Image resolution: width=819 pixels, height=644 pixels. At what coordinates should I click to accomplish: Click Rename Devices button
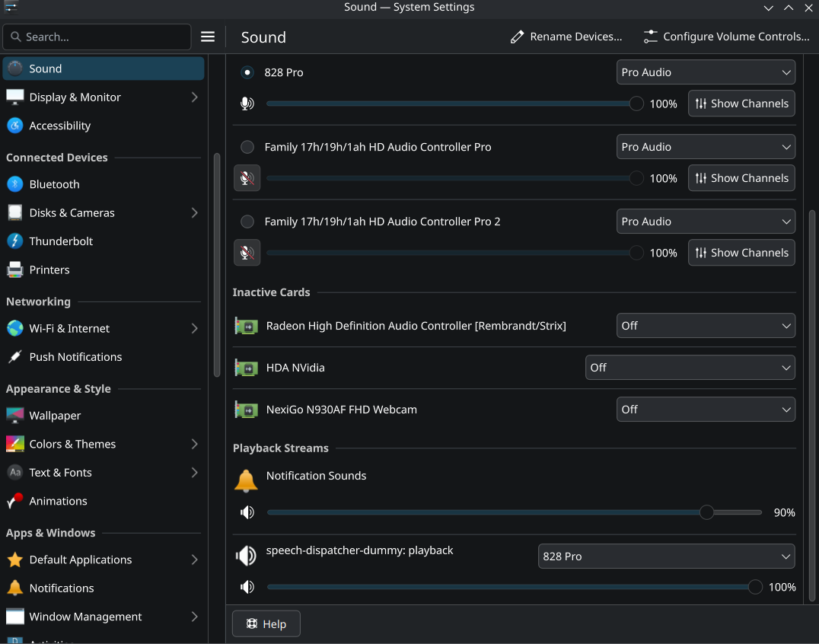tap(566, 37)
